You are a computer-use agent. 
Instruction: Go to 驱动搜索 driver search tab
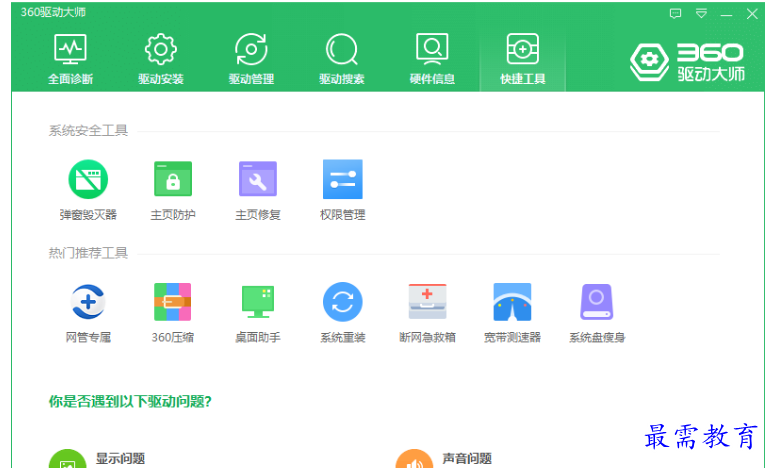click(x=341, y=59)
